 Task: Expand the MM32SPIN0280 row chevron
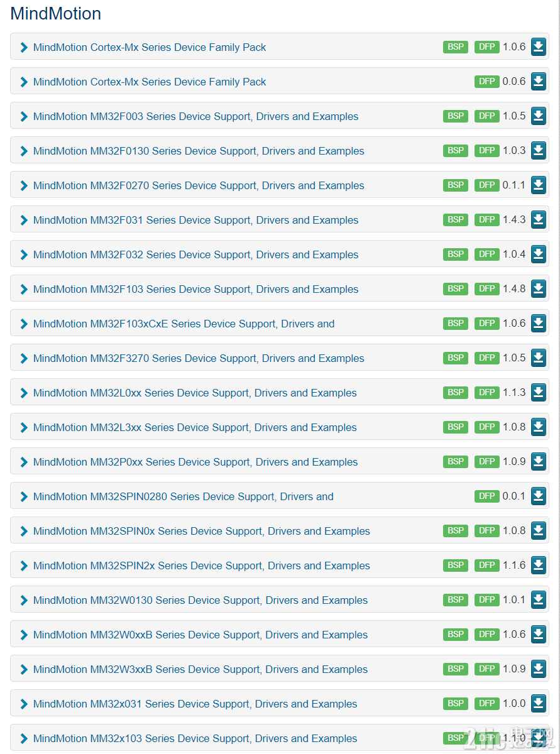(x=24, y=496)
